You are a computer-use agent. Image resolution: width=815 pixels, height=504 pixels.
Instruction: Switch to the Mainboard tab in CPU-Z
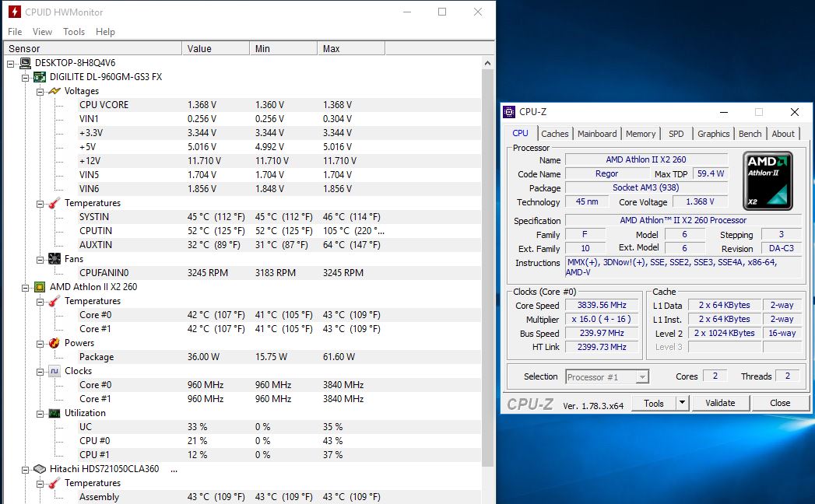(597, 134)
